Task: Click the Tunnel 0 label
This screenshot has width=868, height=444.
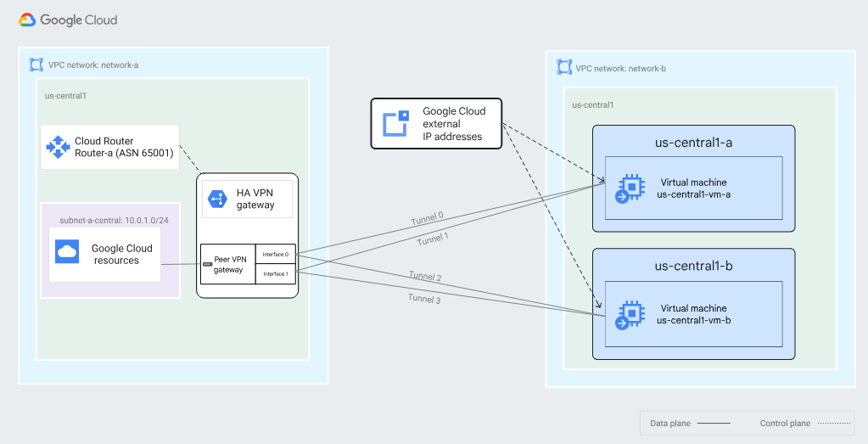Action: pos(427,219)
